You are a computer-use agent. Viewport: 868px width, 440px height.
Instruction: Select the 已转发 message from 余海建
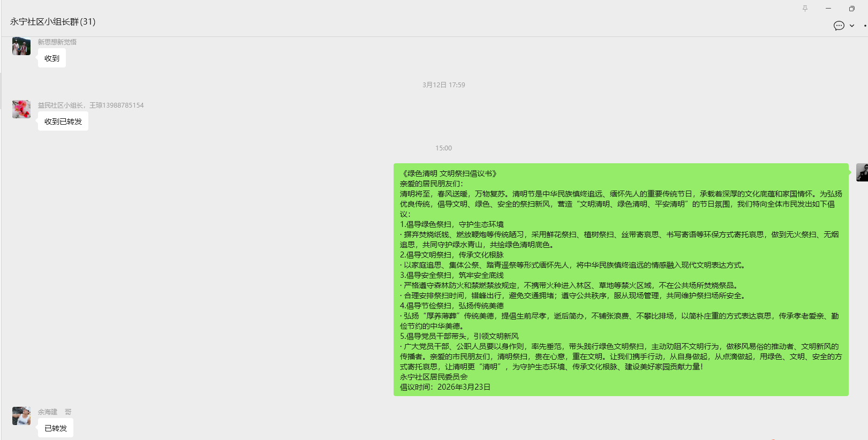point(56,428)
